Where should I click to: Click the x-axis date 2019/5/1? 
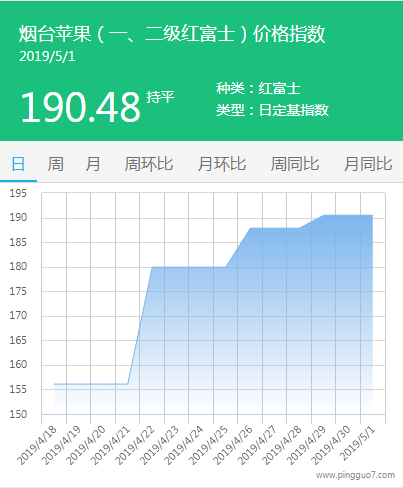tap(357, 443)
